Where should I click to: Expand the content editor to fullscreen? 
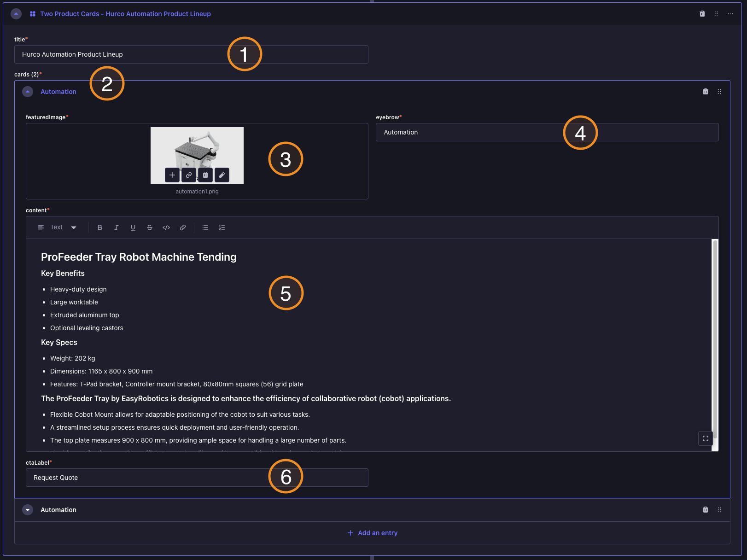706,438
